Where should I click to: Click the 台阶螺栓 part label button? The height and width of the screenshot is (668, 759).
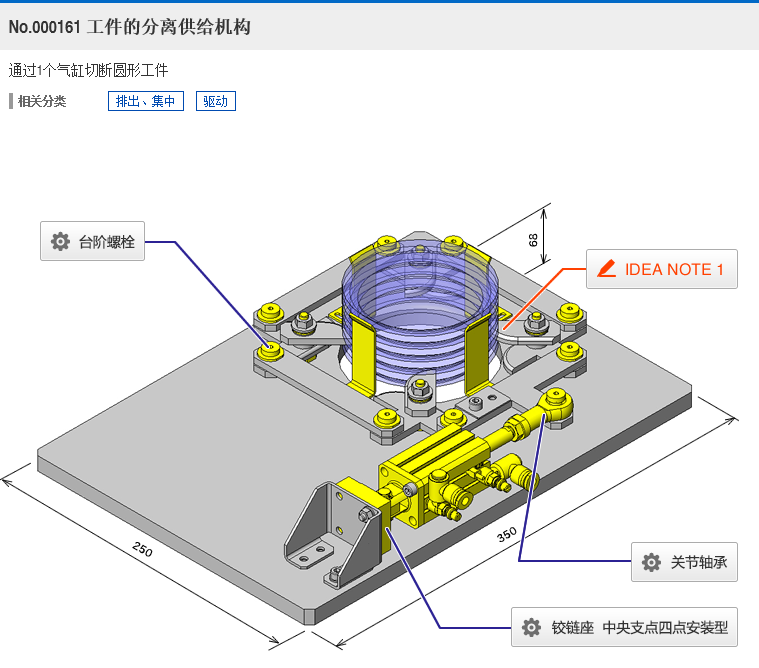[x=92, y=241]
